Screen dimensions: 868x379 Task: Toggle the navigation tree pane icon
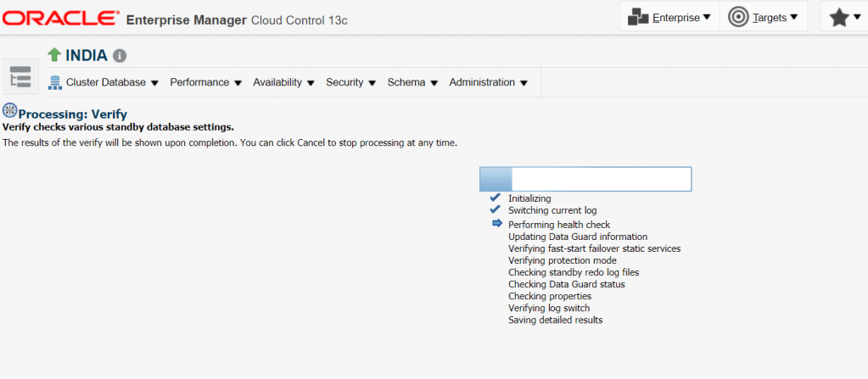tap(20, 77)
